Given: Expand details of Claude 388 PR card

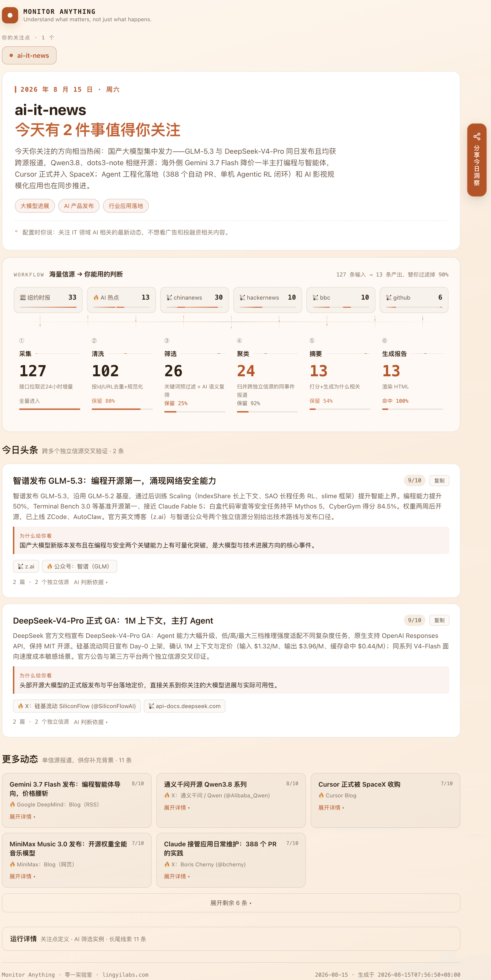Looking at the screenshot, I should [x=177, y=876].
